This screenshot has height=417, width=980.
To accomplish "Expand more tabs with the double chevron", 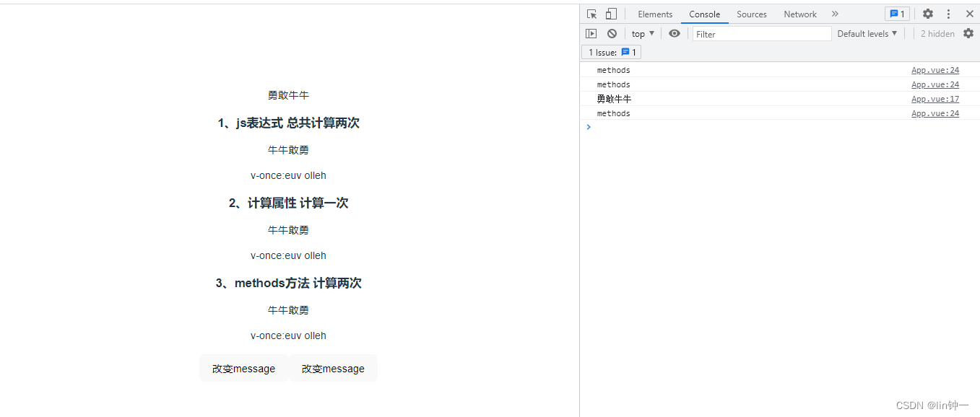I will [835, 14].
